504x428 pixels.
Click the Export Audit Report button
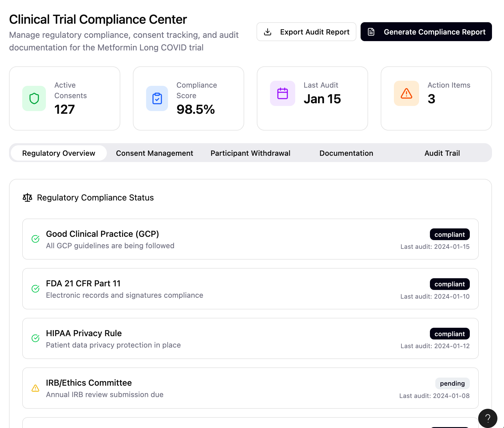coord(306,32)
